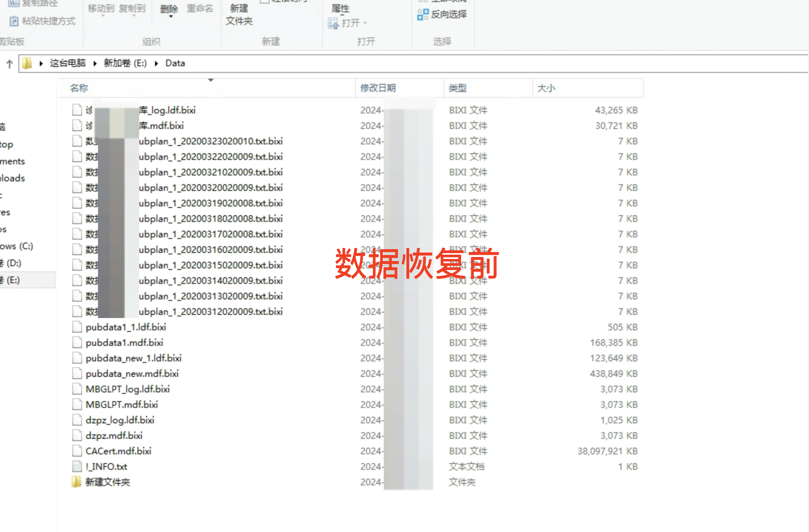Screen dimensions: 809x532
Task: Click the up-arrow navigation button
Action: point(10,64)
